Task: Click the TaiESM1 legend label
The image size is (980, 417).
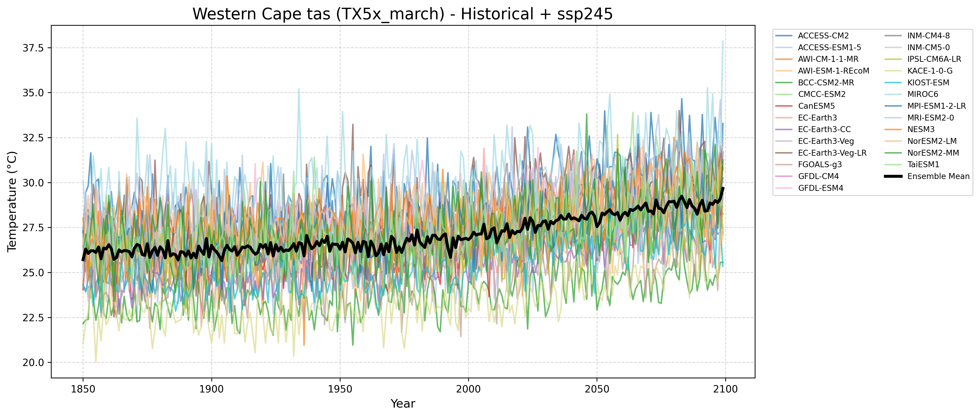Action: click(923, 165)
